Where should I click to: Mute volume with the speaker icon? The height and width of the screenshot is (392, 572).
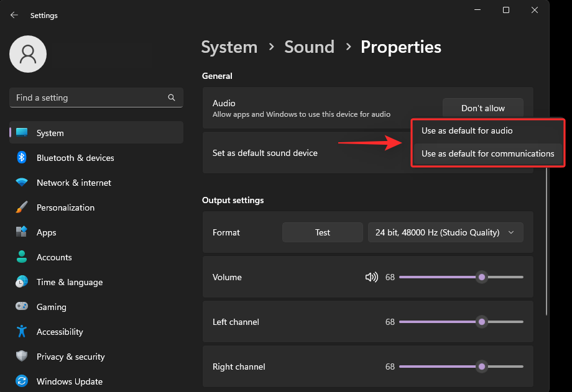371,277
